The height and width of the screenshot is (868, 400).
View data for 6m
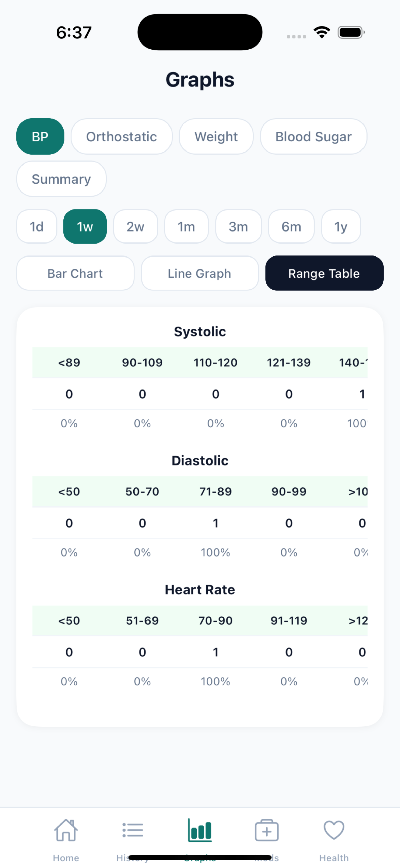pos(291,226)
